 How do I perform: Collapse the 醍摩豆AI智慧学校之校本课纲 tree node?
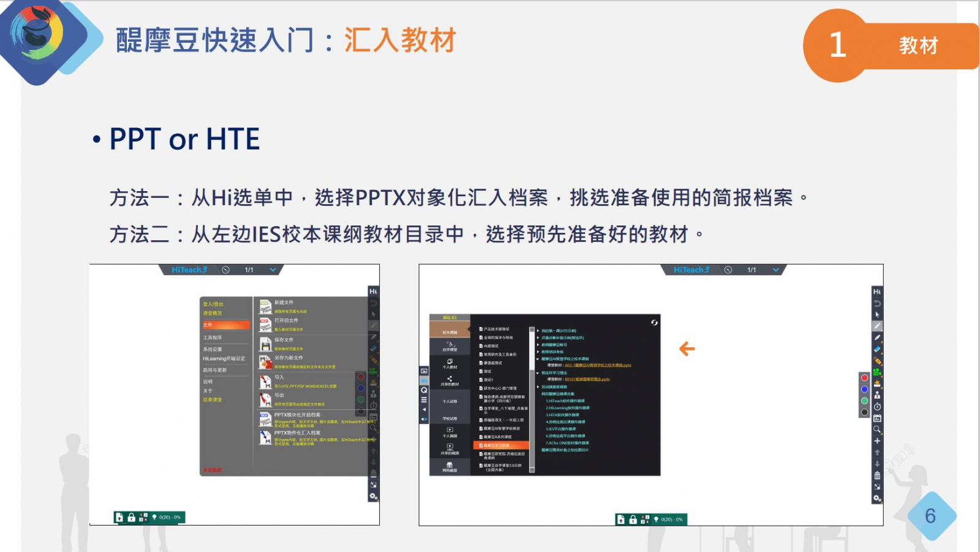[x=538, y=359]
